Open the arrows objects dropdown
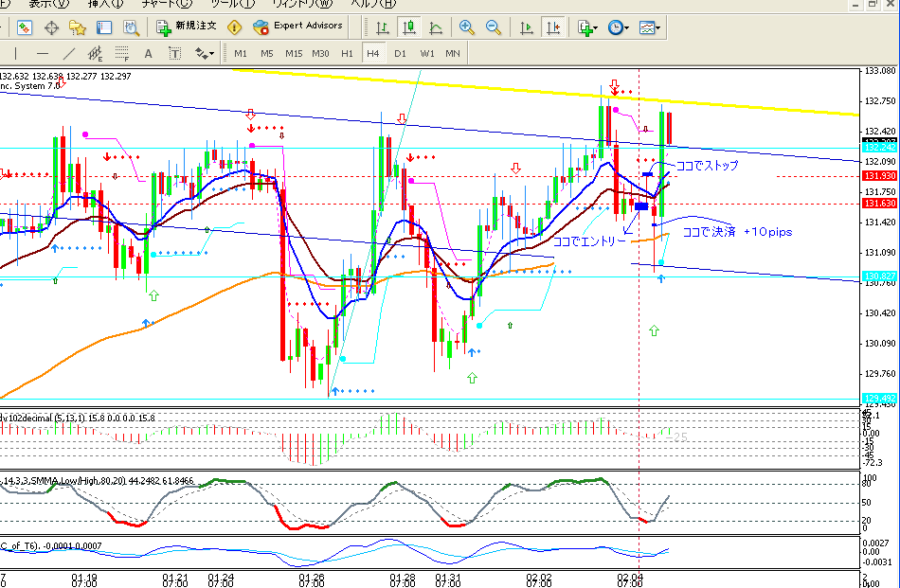Image resolution: width=900 pixels, height=588 pixels. pyautogui.click(x=205, y=54)
